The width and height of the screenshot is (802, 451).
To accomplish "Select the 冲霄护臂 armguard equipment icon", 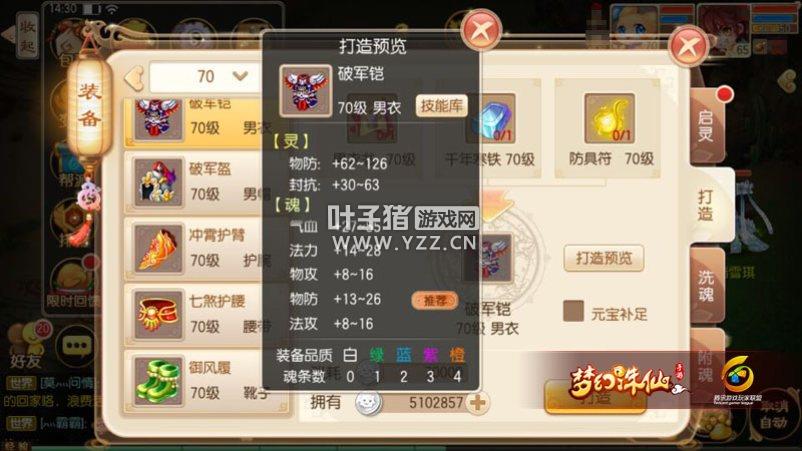I will (158, 249).
